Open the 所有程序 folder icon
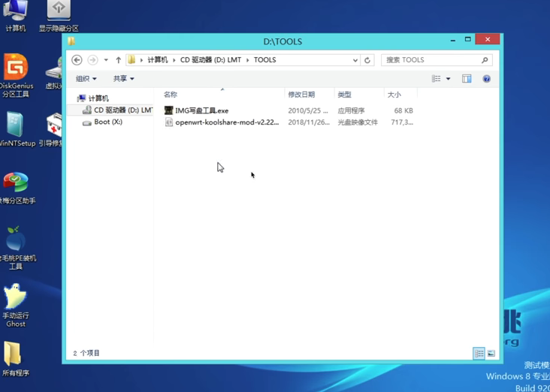 (x=16, y=359)
